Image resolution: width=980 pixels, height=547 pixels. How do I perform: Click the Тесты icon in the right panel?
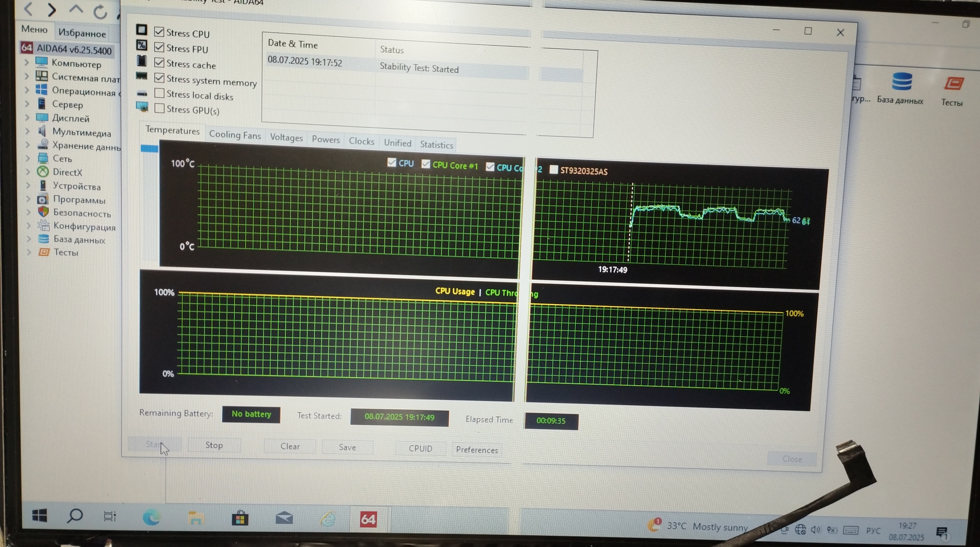[x=953, y=84]
